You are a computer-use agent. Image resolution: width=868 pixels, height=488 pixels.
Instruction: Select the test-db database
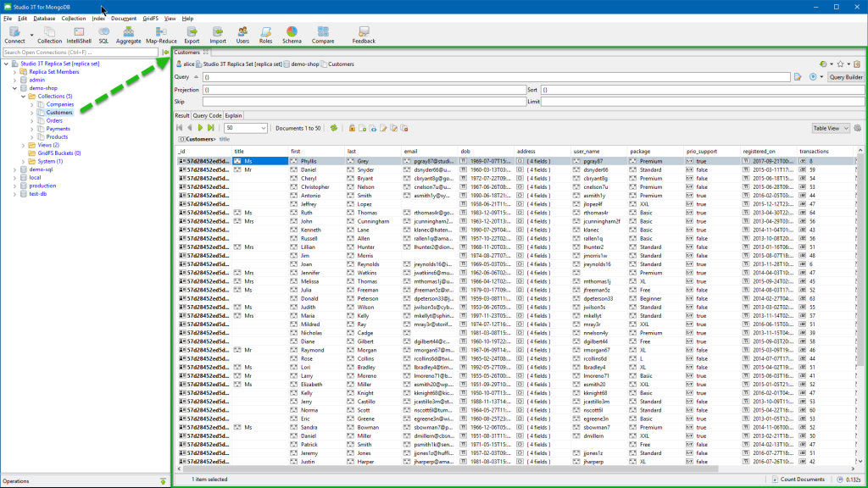click(37, 194)
